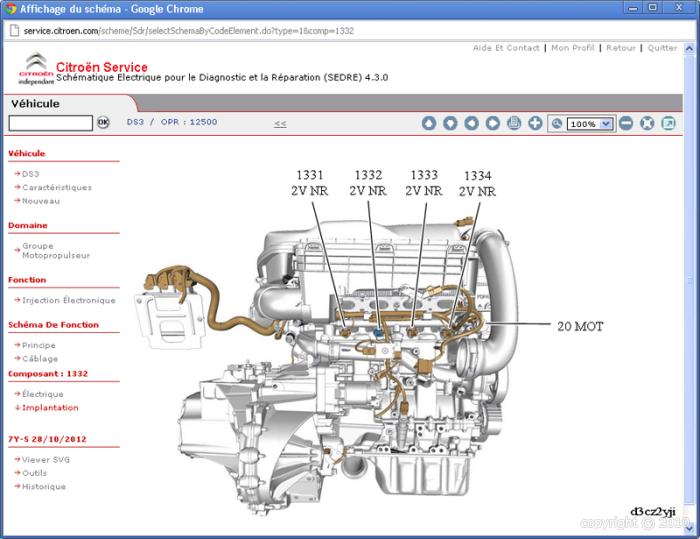Click the 1331 2V NR injector label
The height and width of the screenshot is (539, 700).
point(310,183)
